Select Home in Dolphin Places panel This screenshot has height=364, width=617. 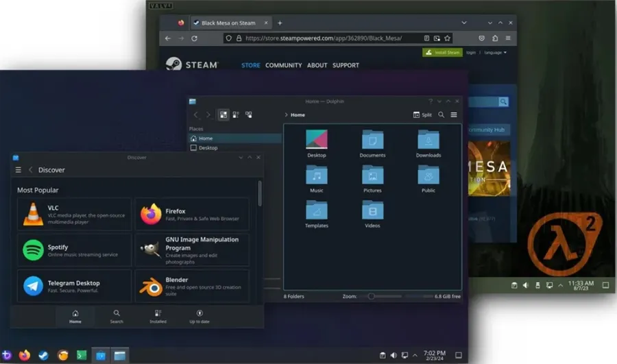235,138
